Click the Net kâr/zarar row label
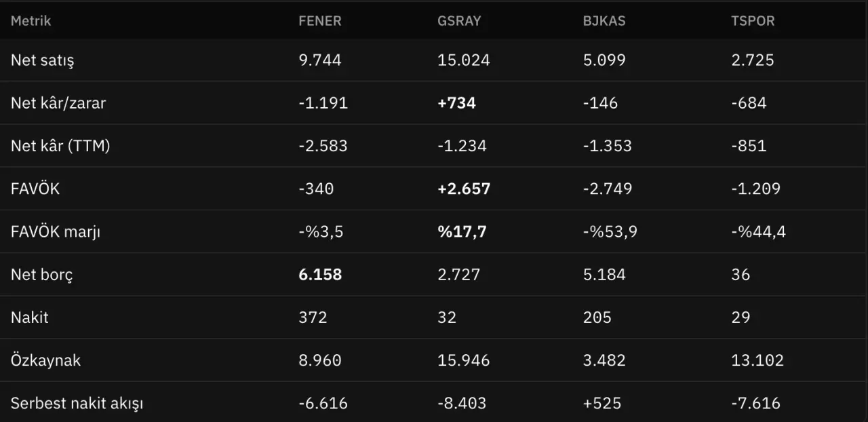Image resolution: width=868 pixels, height=422 pixels. point(58,103)
